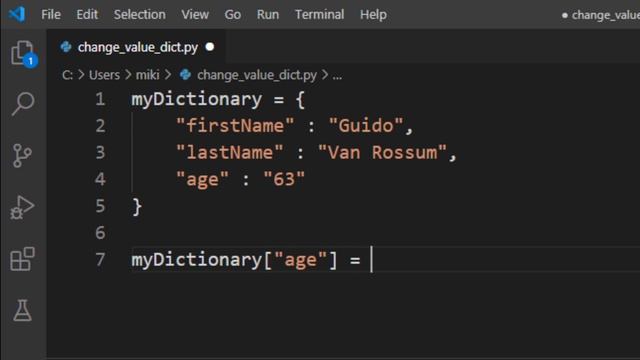Click the breadcrumb ellipsis symbol segment

point(337,76)
